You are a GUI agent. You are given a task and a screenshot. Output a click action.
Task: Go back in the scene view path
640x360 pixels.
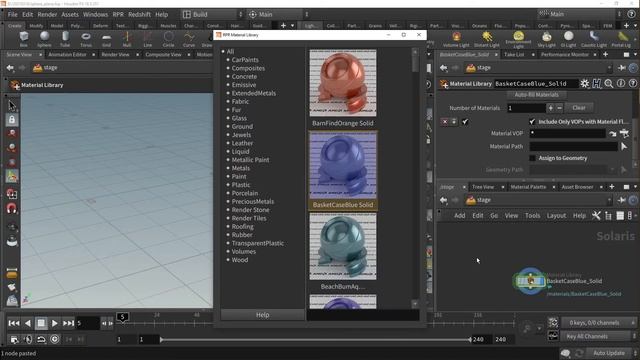point(10,68)
